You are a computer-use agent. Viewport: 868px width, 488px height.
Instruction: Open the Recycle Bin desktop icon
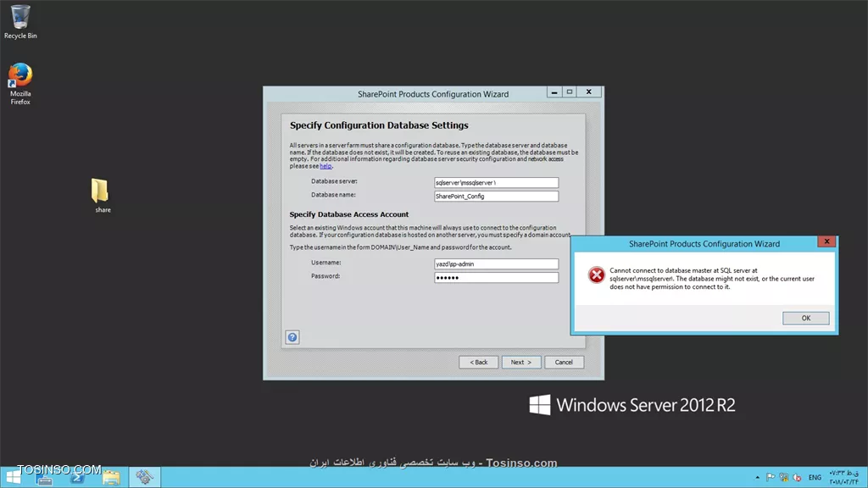(20, 22)
